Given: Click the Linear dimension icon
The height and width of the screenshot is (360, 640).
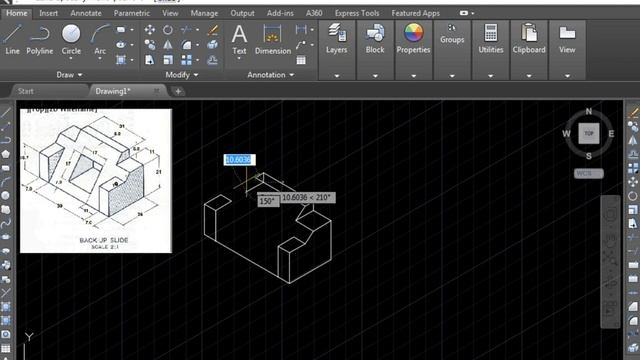Looking at the screenshot, I should pyautogui.click(x=301, y=30).
